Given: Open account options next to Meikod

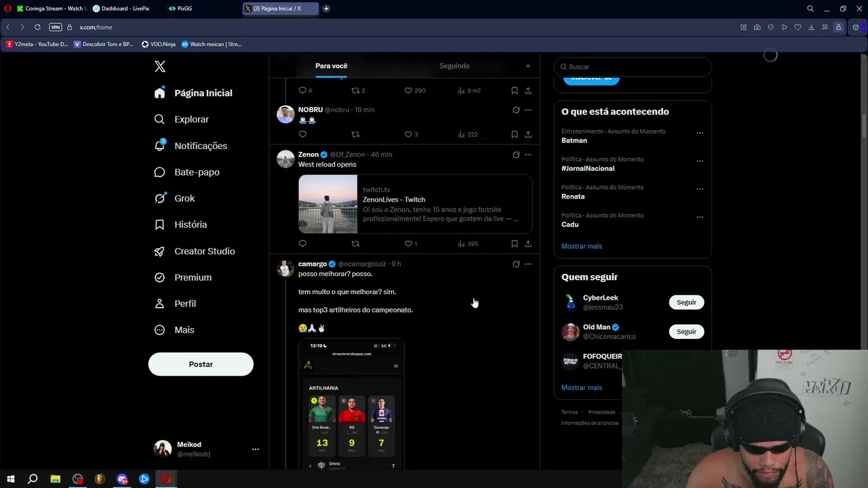Looking at the screenshot, I should tap(256, 449).
